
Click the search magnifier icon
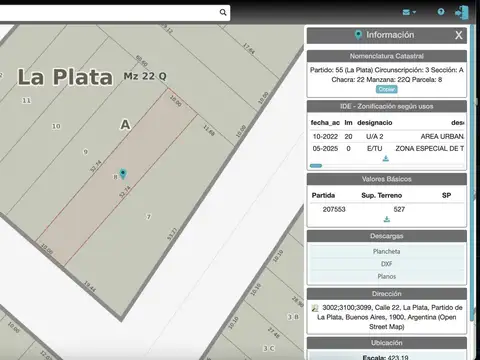(223, 13)
